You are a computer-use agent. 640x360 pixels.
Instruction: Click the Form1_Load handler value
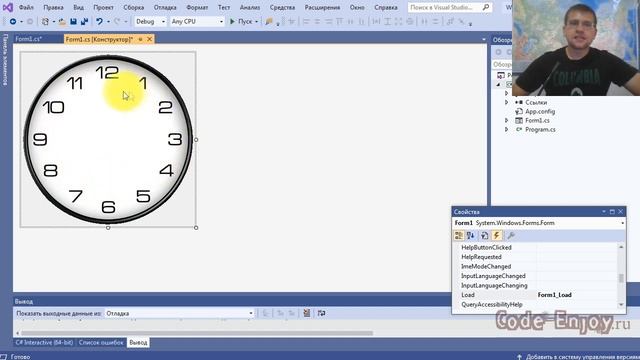(554, 295)
